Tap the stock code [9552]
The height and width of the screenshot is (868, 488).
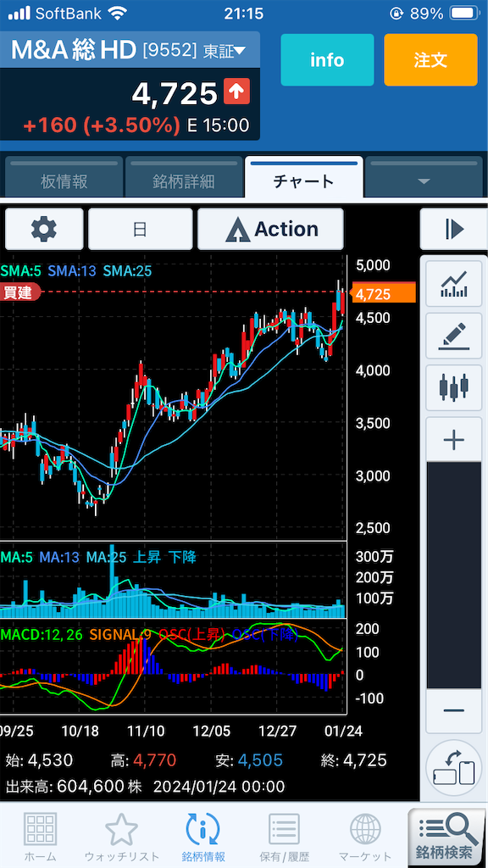169,50
